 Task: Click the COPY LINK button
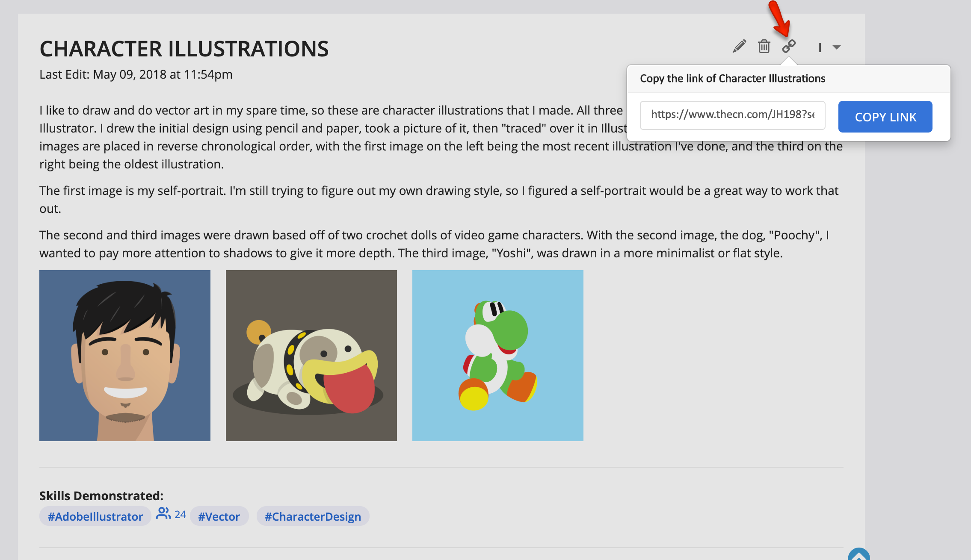pos(885,117)
